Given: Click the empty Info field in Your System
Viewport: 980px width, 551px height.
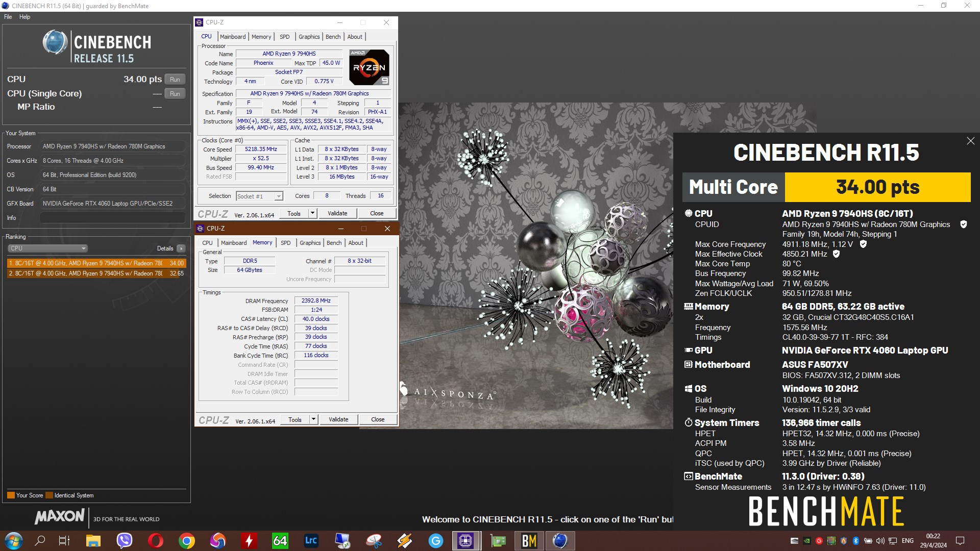Looking at the screenshot, I should (112, 218).
